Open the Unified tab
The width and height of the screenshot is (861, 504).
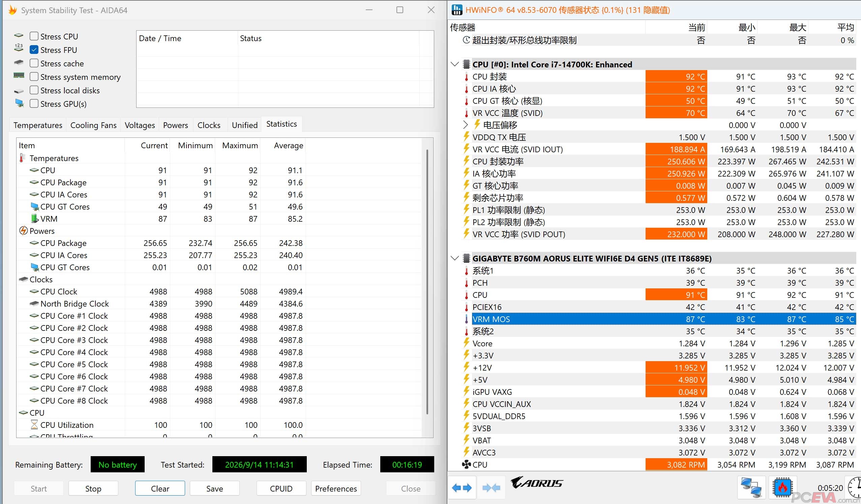[x=245, y=125]
